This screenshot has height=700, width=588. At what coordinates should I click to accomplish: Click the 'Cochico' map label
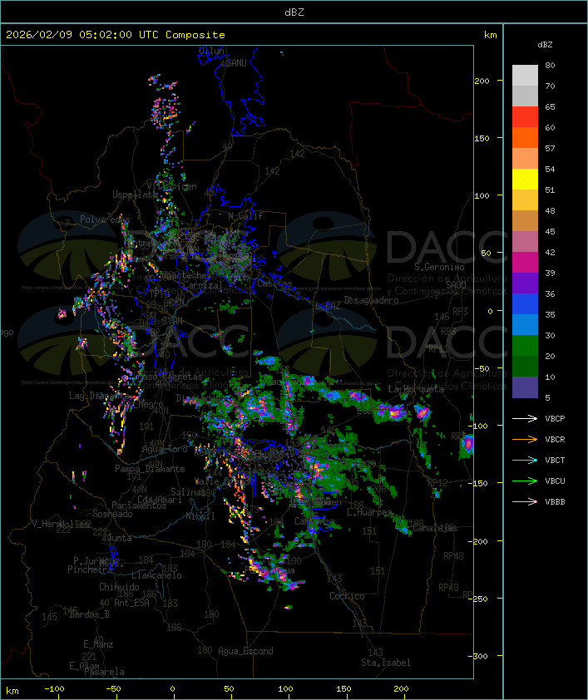pyautogui.click(x=347, y=596)
